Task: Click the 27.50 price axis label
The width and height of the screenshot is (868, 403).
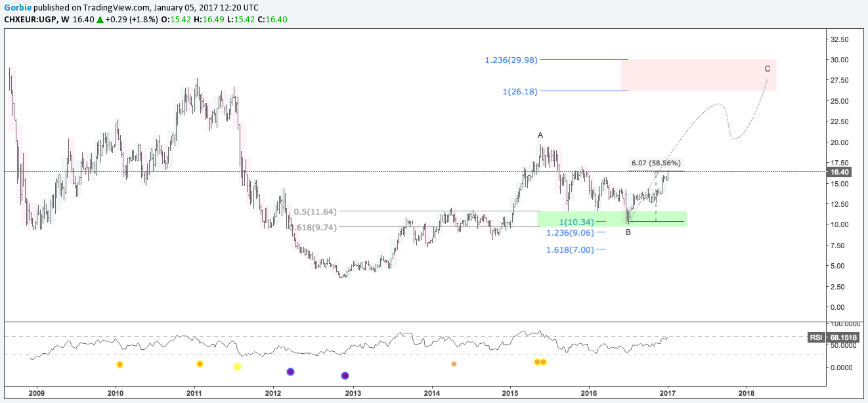Action: [x=840, y=80]
